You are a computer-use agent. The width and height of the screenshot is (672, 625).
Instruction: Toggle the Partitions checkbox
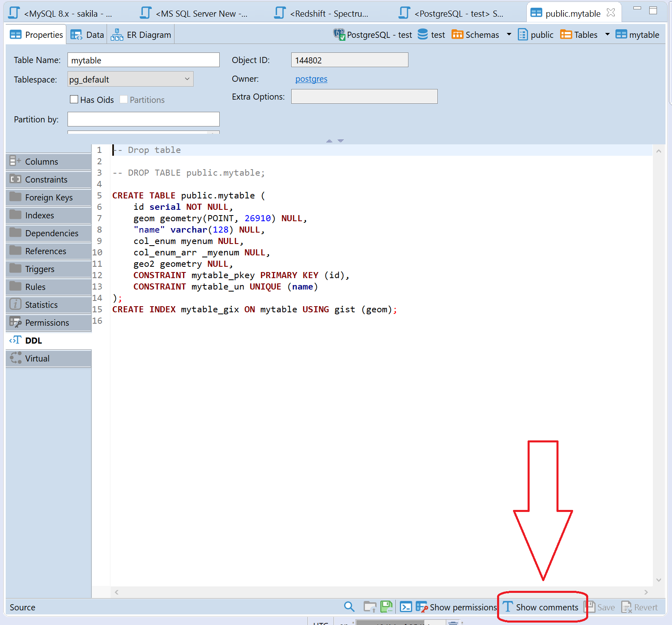click(x=124, y=99)
